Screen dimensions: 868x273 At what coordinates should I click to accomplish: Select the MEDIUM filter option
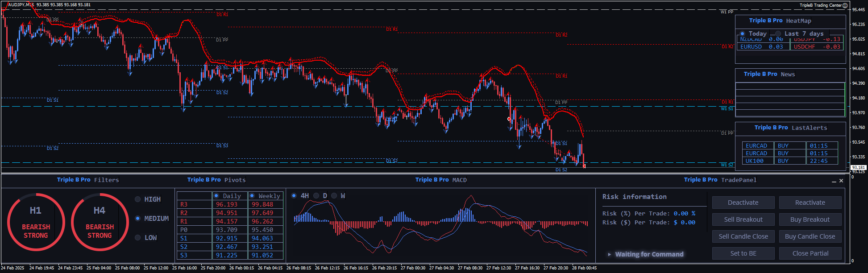(x=138, y=219)
